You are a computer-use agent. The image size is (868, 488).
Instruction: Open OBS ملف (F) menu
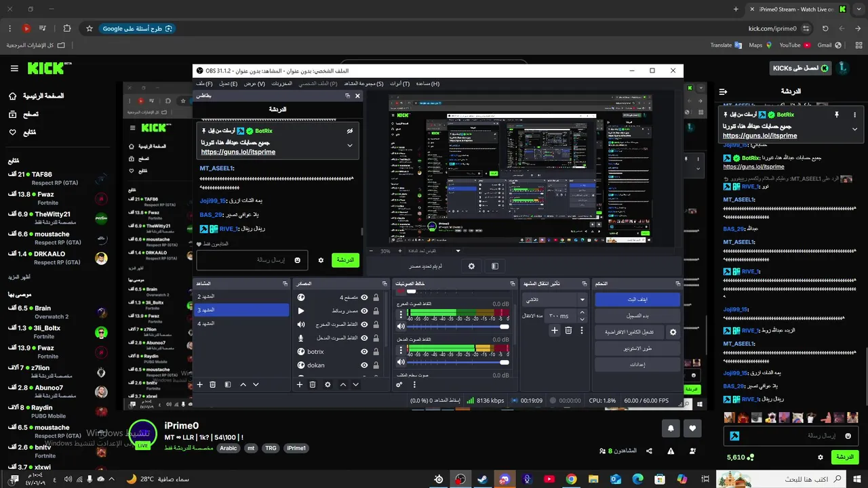(x=203, y=83)
